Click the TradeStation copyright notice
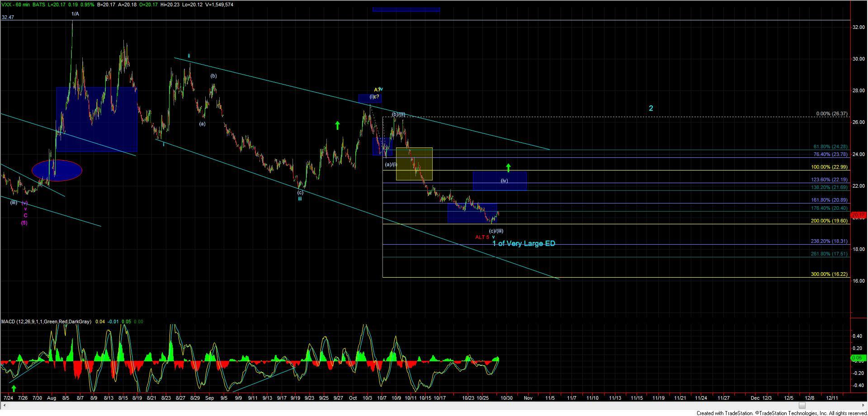This screenshot has height=416, width=868. (x=782, y=413)
